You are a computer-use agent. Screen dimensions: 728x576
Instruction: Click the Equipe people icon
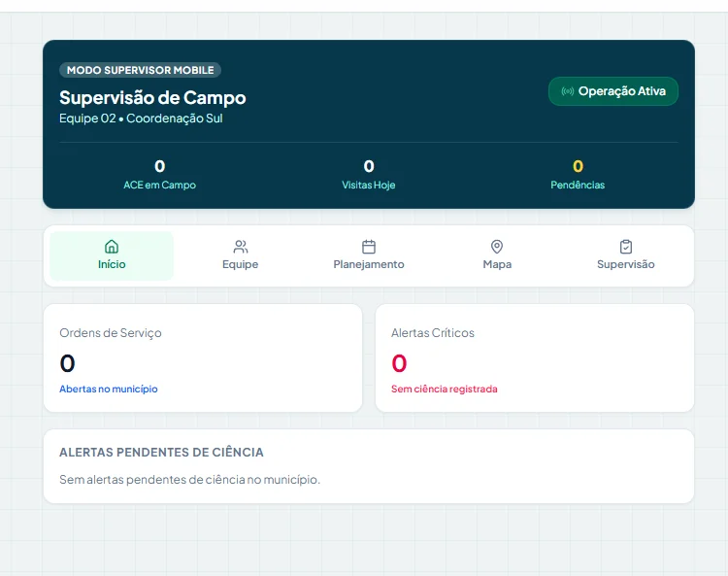241,246
